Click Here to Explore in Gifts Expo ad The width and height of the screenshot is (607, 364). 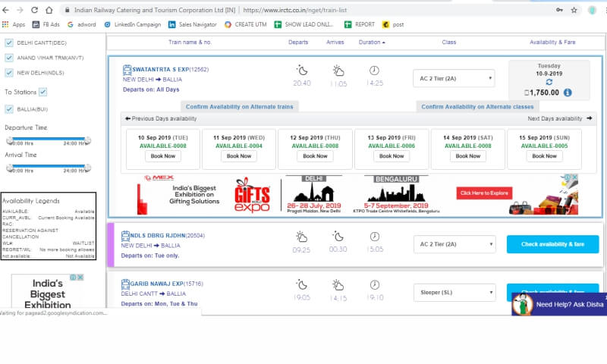[x=484, y=193]
